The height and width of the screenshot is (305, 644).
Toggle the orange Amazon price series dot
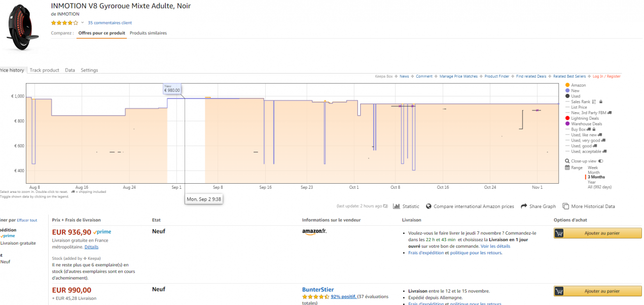pyautogui.click(x=567, y=85)
